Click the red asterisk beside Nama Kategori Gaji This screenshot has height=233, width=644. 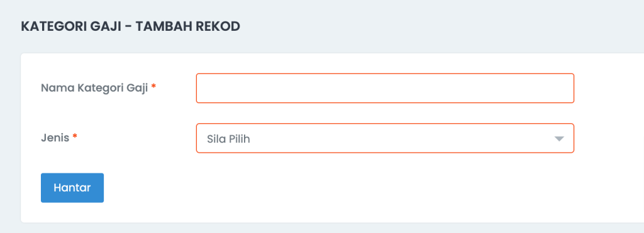tap(153, 87)
